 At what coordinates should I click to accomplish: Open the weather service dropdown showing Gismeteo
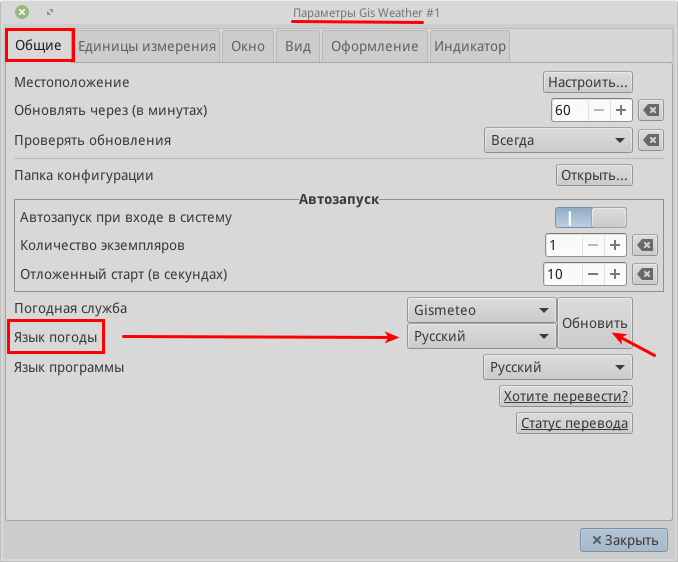(x=482, y=310)
